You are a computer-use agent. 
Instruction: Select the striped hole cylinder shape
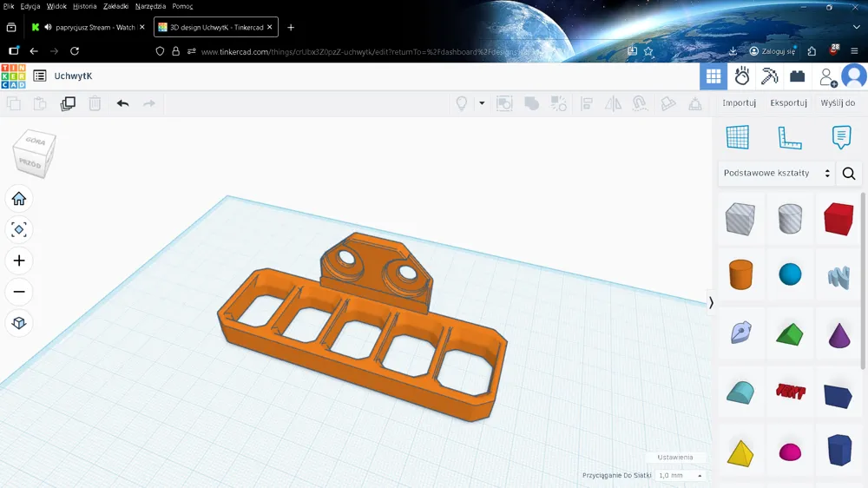pyautogui.click(x=790, y=218)
